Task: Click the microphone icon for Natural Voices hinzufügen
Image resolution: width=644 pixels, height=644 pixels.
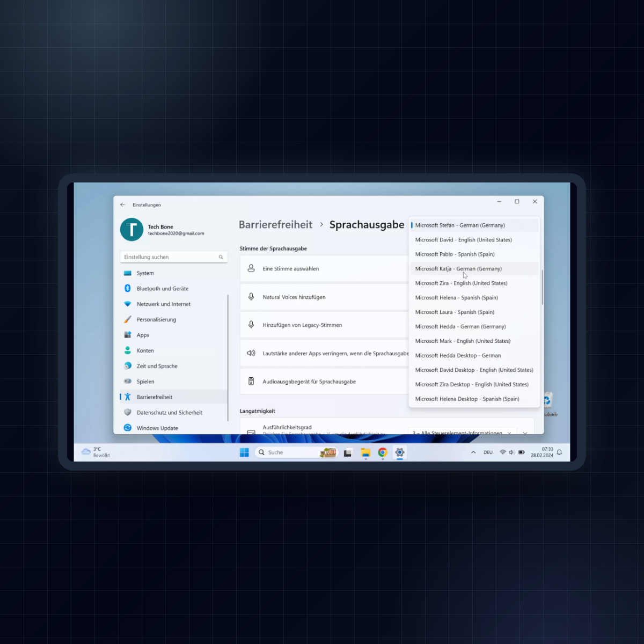Action: pyautogui.click(x=251, y=297)
